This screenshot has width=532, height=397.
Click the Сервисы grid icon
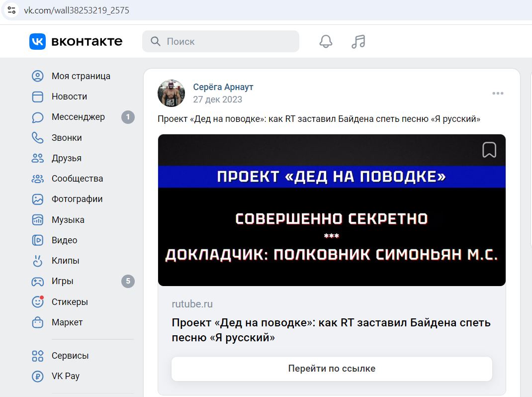click(x=38, y=356)
